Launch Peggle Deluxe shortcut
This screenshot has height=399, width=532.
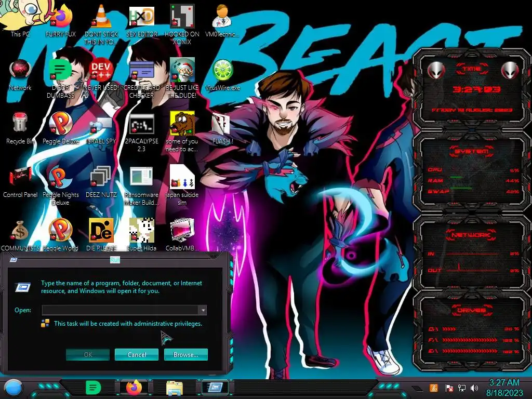coord(60,128)
